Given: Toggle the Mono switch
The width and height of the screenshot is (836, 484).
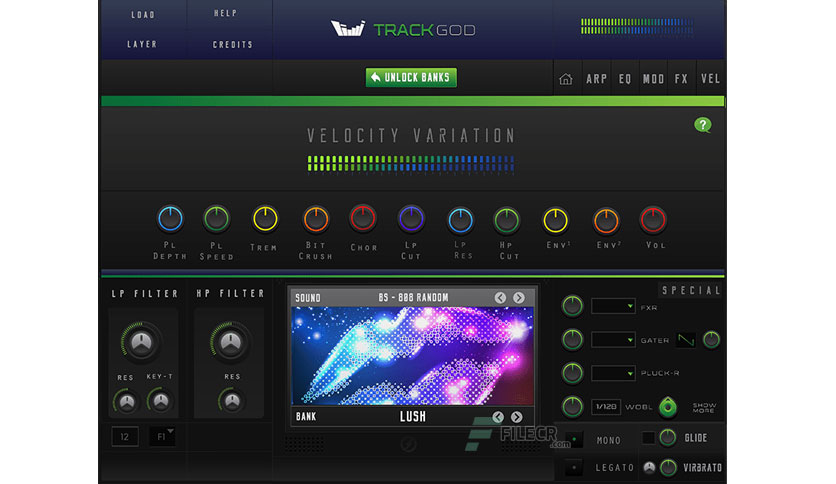Looking at the screenshot, I should 574,440.
